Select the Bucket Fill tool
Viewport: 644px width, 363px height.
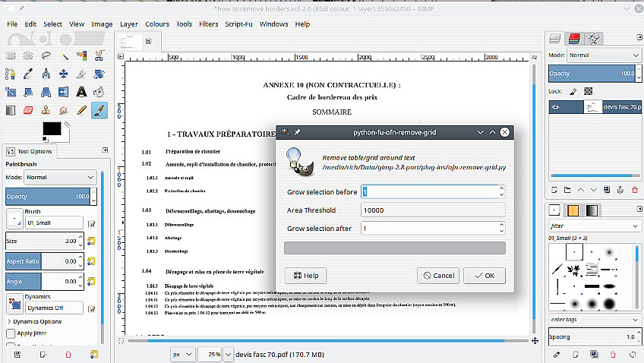(99, 92)
